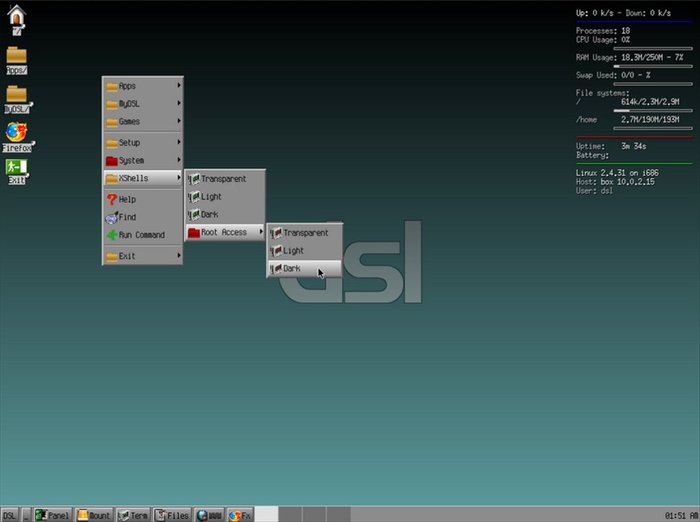The width and height of the screenshot is (700, 522).
Task: Click the Mount icon in the taskbar
Action: (x=94, y=515)
